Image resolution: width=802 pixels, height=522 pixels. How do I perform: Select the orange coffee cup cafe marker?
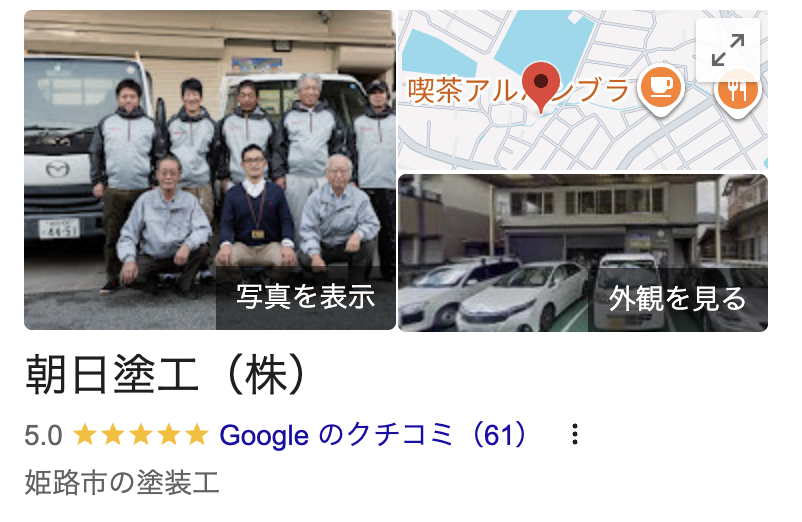[x=661, y=90]
